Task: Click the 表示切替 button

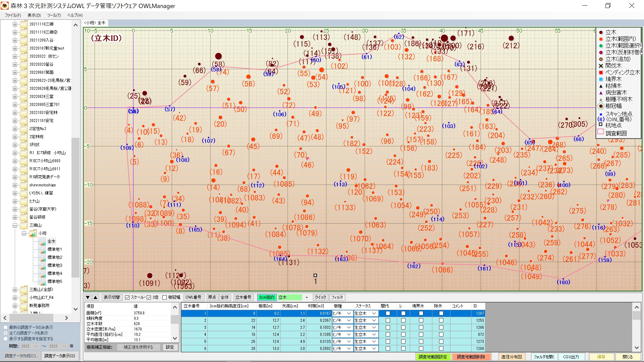Action: (x=112, y=297)
